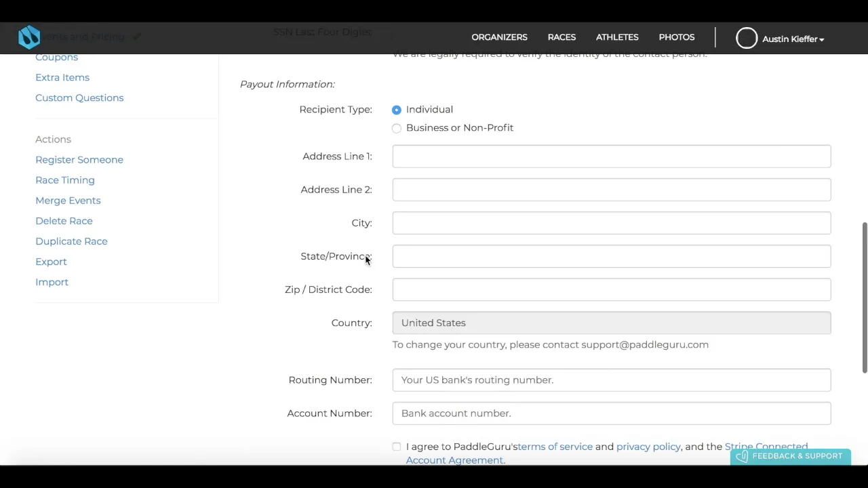This screenshot has width=868, height=488.
Task: Click into the State/Province field
Action: click(612, 256)
